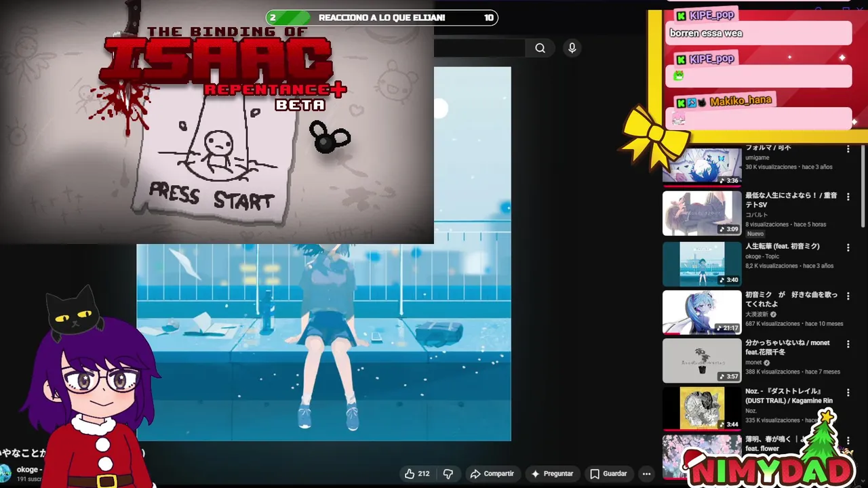Open the 3:40 okoge Topic thumbnail

click(x=702, y=264)
